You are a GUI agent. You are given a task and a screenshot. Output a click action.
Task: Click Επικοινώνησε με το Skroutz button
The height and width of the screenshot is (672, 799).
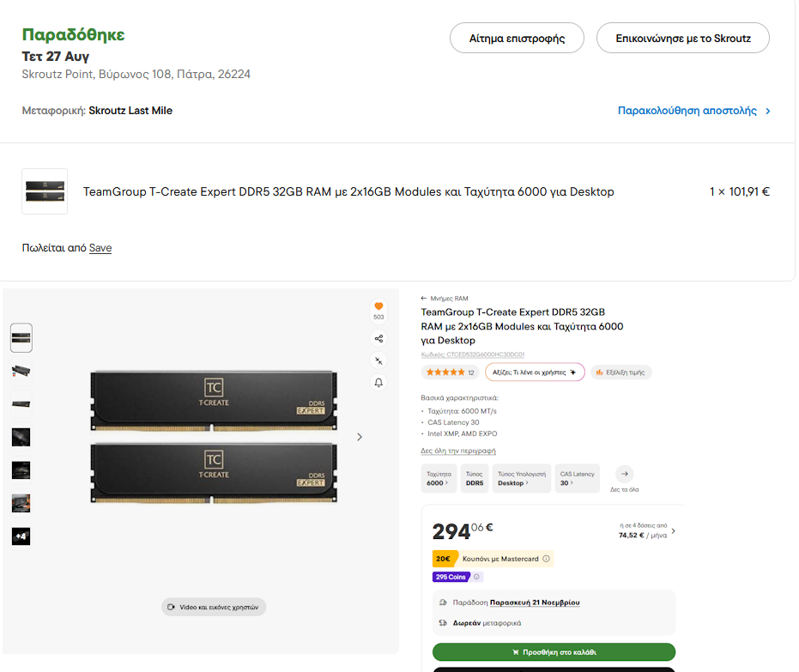pyautogui.click(x=683, y=39)
